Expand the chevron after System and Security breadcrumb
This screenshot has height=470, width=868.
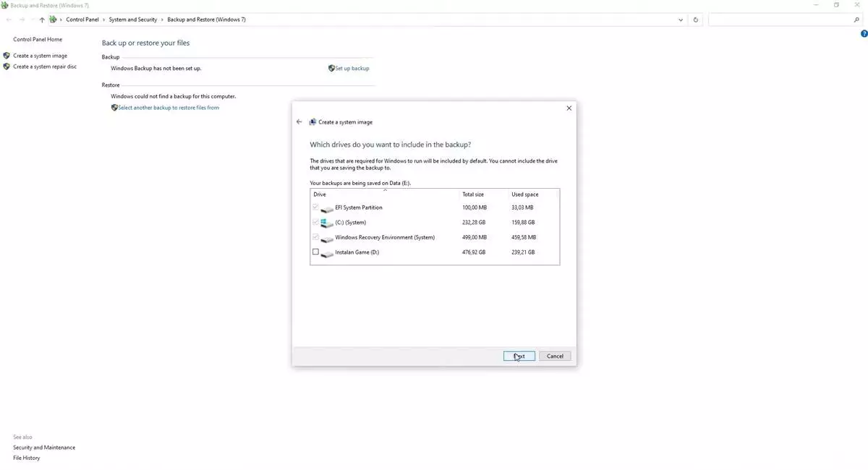pos(162,20)
